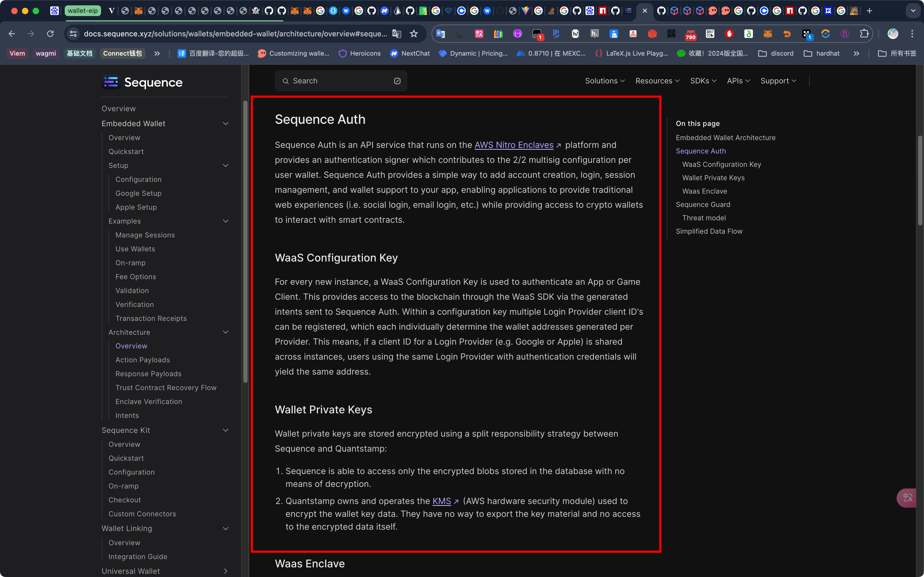The width and height of the screenshot is (924, 577).
Task: Click the sidebar navigation scrollbar
Action: pyautogui.click(x=245, y=241)
